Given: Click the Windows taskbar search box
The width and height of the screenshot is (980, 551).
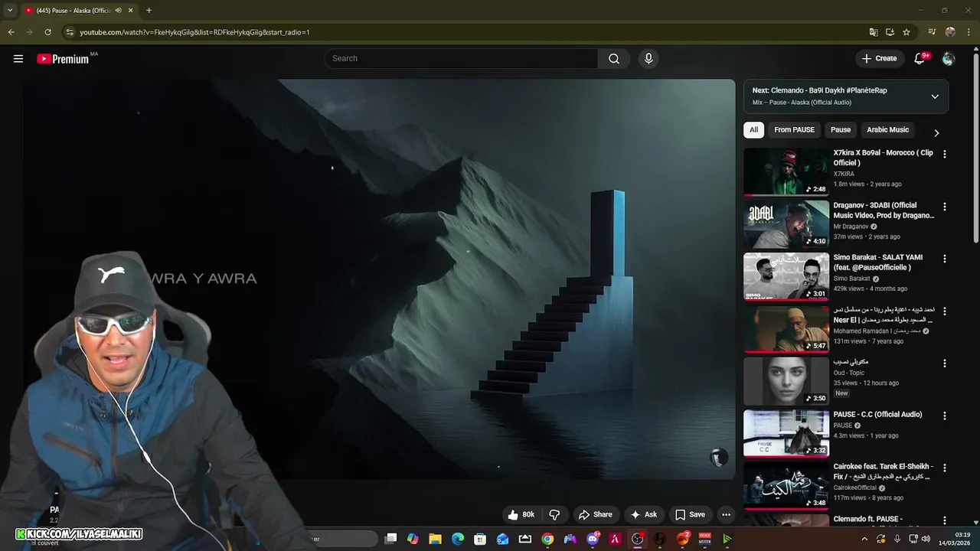Looking at the screenshot, I should (343, 539).
